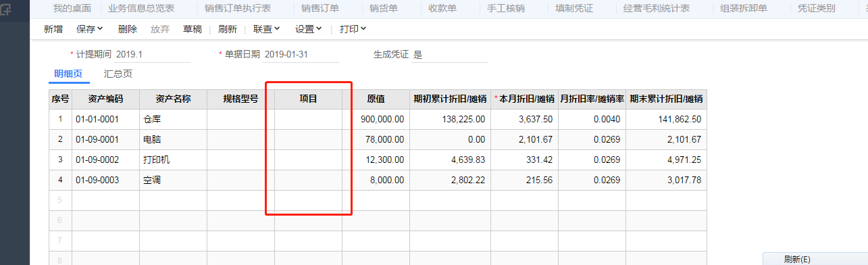
Task: Expand the 联查 dropdown
Action: coord(267,29)
